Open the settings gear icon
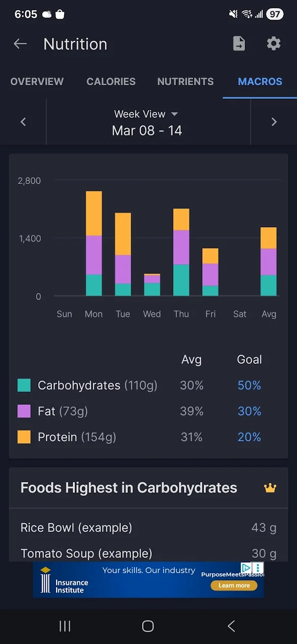 [274, 44]
